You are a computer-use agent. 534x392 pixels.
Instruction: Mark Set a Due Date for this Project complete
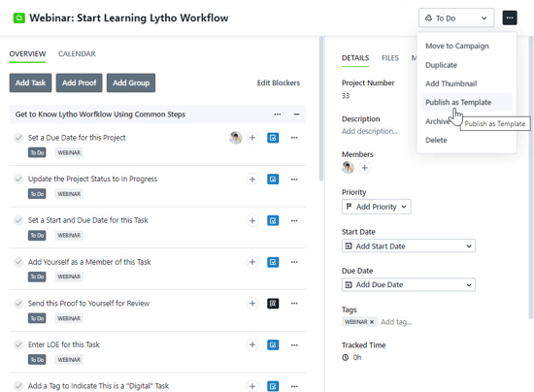coord(18,138)
